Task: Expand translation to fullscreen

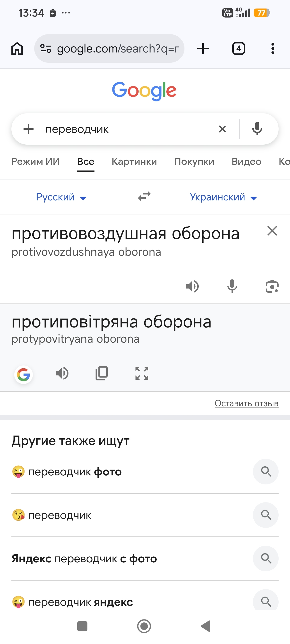Action: pyautogui.click(x=142, y=374)
